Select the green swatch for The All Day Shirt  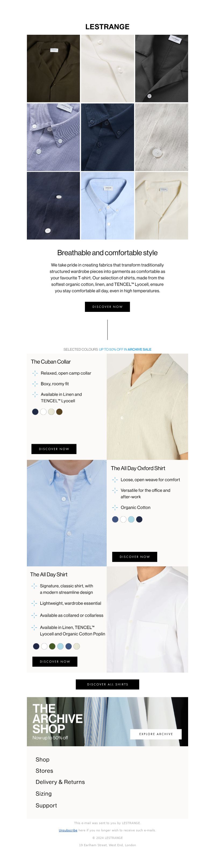[52, 646]
